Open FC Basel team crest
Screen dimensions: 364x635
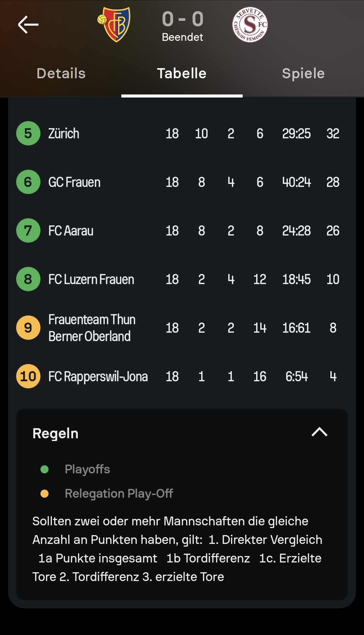(115, 25)
